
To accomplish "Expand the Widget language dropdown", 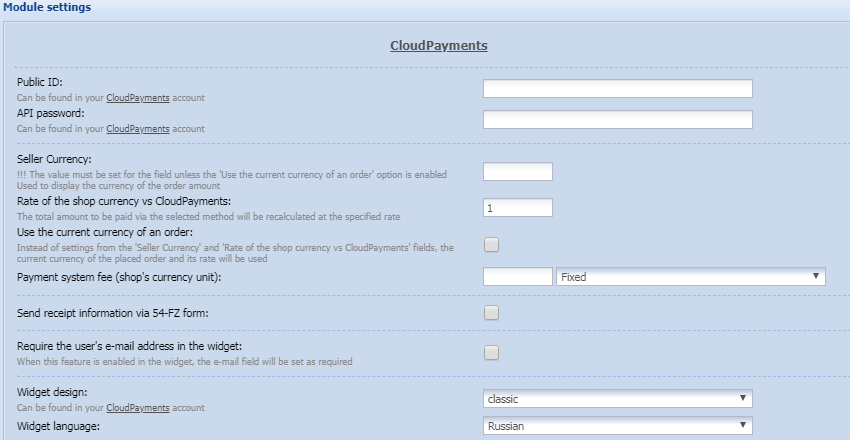I will click(617, 425).
